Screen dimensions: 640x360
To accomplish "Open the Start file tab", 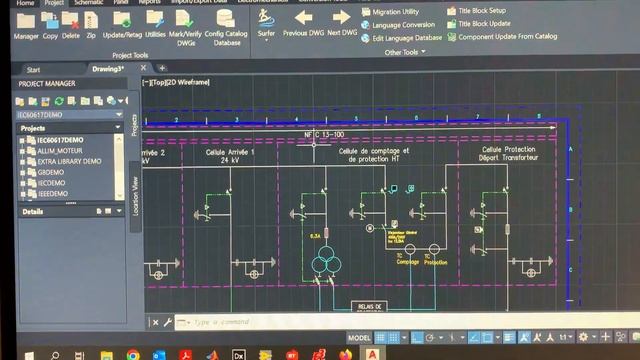I will pos(33,70).
